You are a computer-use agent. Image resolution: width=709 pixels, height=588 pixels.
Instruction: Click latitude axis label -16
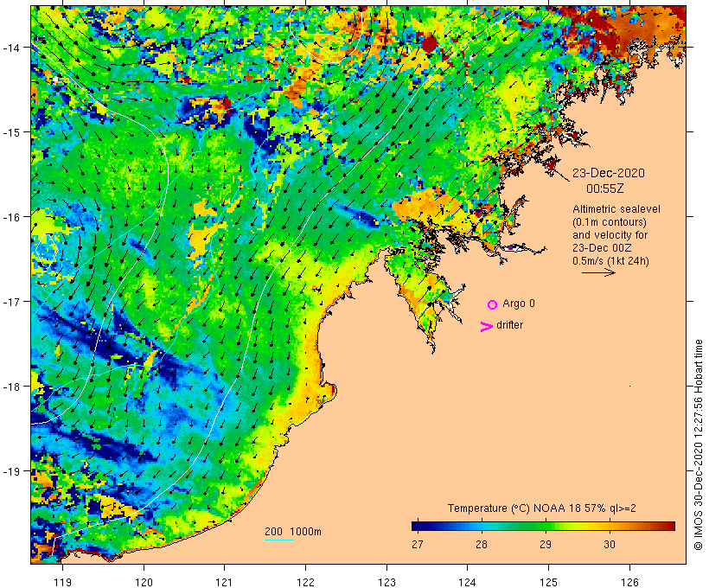(x=11, y=217)
